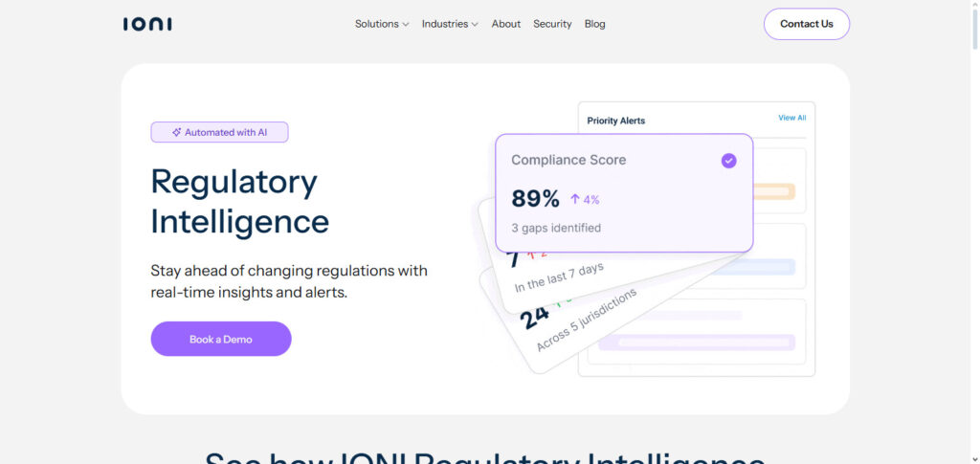Screen dimensions: 980x464
Task: Go to the About page
Action: (505, 24)
